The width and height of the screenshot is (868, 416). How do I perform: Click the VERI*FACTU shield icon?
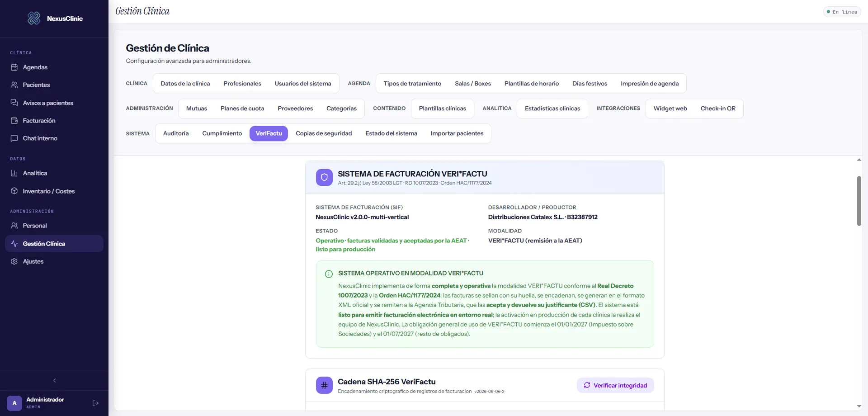(324, 178)
